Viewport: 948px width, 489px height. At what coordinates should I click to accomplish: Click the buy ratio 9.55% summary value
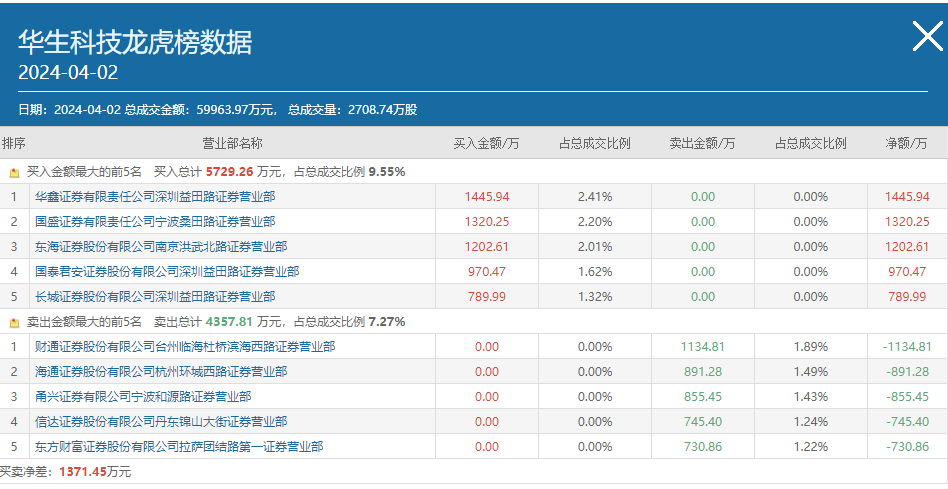(387, 172)
